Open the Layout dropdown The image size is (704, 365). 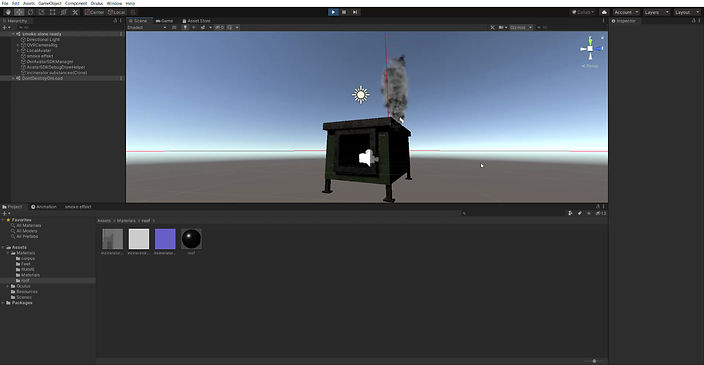686,12
